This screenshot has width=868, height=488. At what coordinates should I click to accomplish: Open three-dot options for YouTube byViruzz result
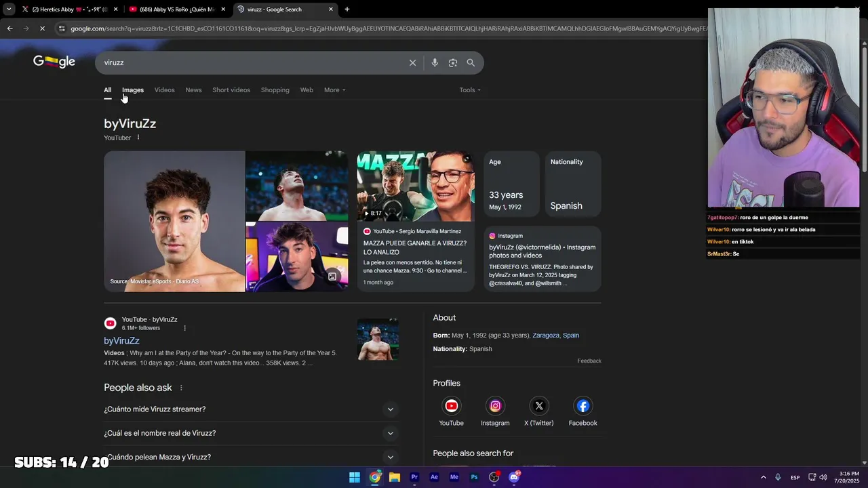pos(184,328)
